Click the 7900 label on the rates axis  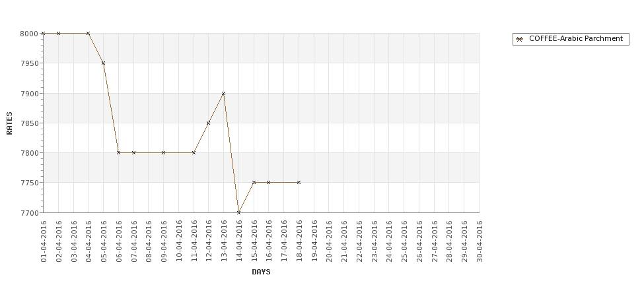point(29,94)
